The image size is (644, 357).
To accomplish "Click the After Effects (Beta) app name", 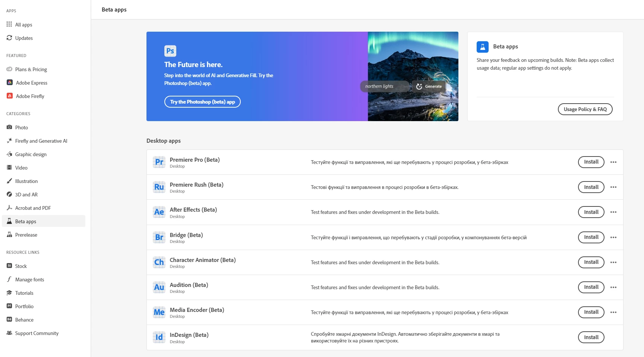I will 193,210.
